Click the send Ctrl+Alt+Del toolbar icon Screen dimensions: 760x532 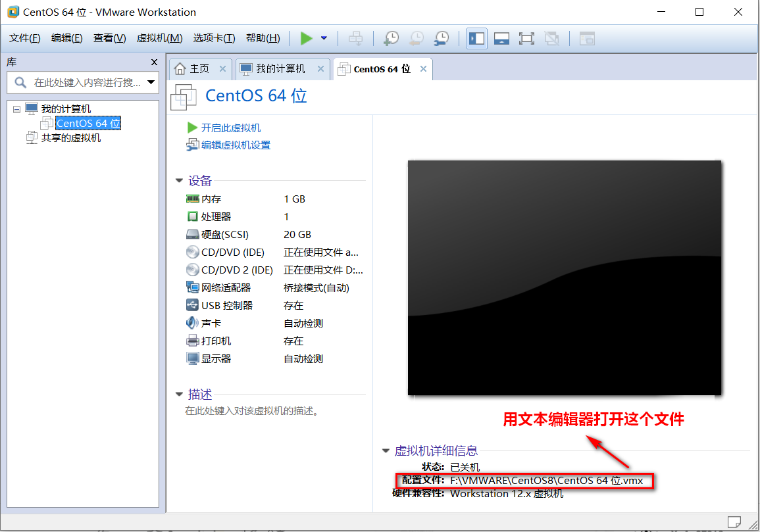tap(356, 38)
